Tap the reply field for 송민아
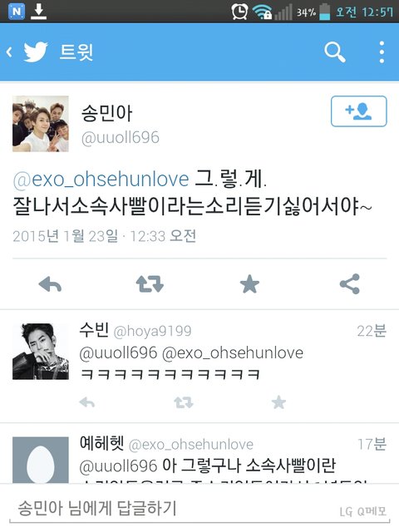 click(199, 508)
